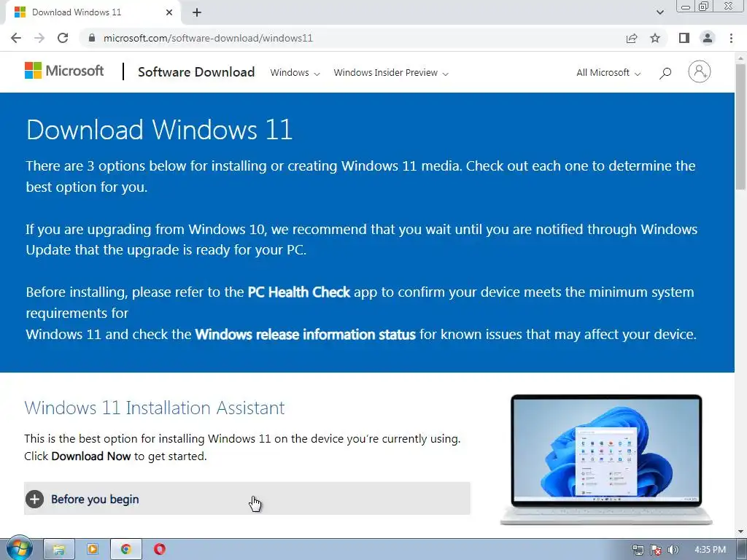The height and width of the screenshot is (560, 747).
Task: Expand the Windows Insider Preview menu
Action: pyautogui.click(x=391, y=73)
